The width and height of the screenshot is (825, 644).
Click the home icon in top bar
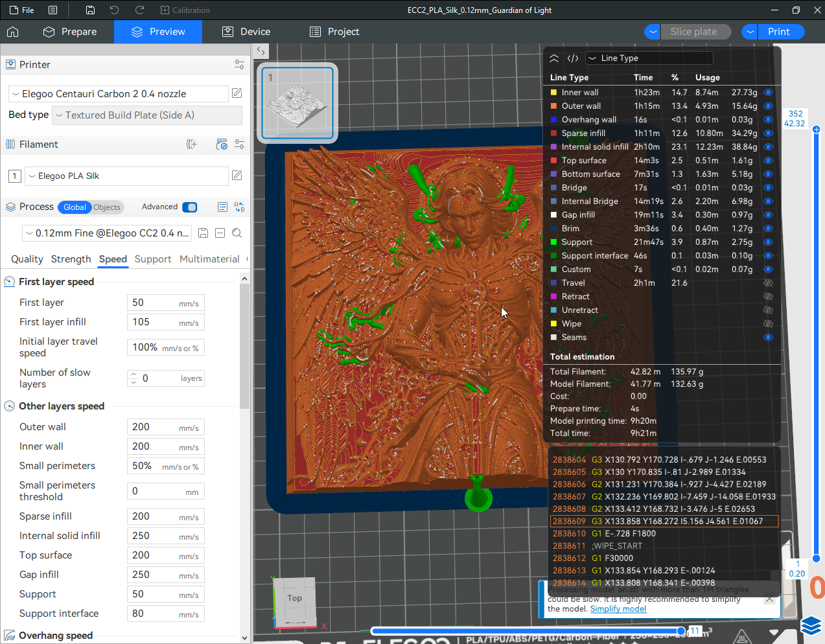(13, 32)
